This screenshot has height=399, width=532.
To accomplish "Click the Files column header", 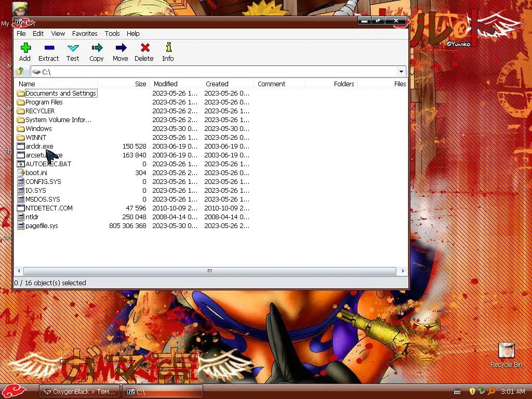I will [x=383, y=84].
